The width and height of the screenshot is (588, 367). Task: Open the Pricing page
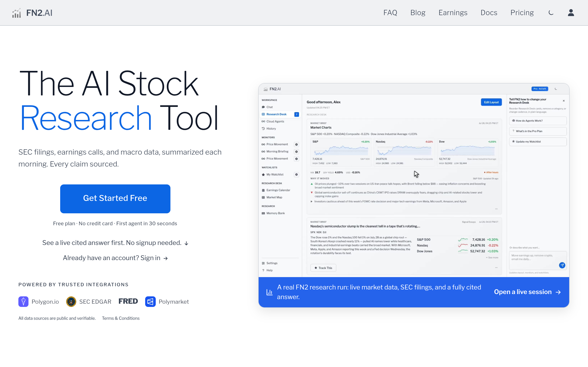tap(522, 13)
